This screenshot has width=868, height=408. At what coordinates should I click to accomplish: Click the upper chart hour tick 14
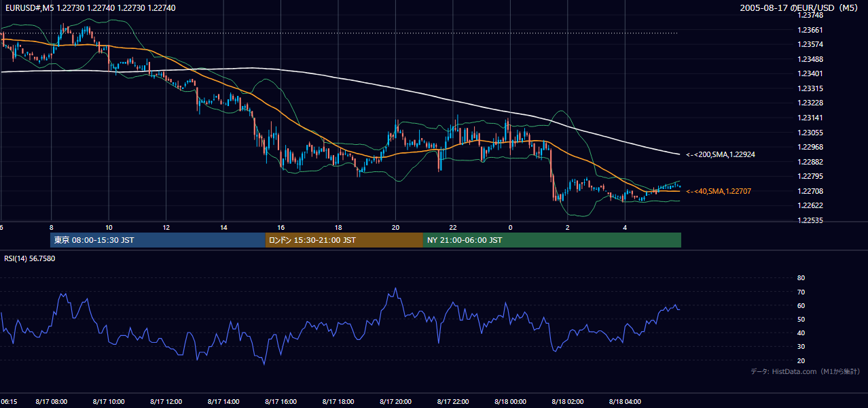pos(223,227)
